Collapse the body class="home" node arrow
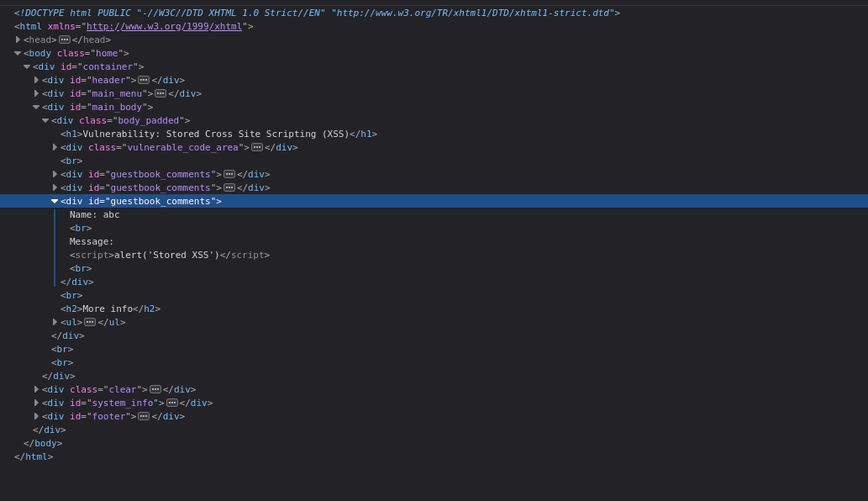 click(x=18, y=53)
